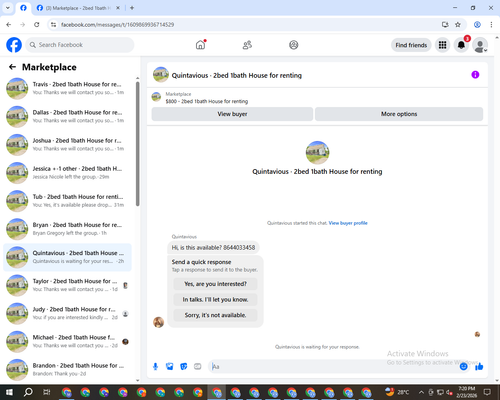The image size is (500, 400).
Task: Send quick response 'Yes, are you interested?'
Action: coord(215,284)
